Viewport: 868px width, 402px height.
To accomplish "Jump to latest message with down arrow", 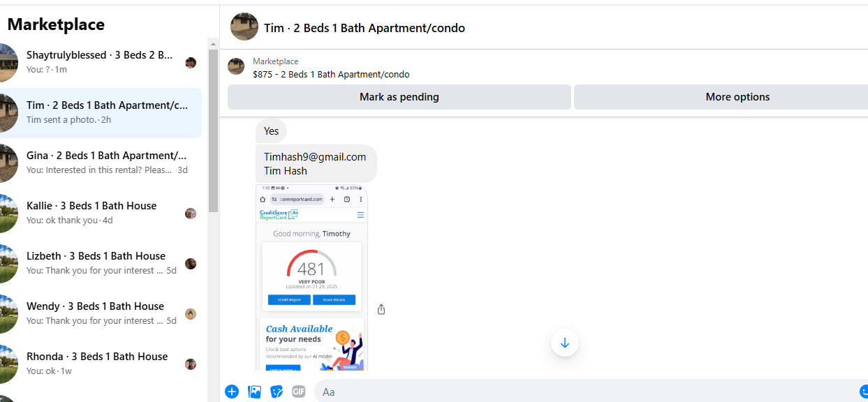I will tap(565, 343).
